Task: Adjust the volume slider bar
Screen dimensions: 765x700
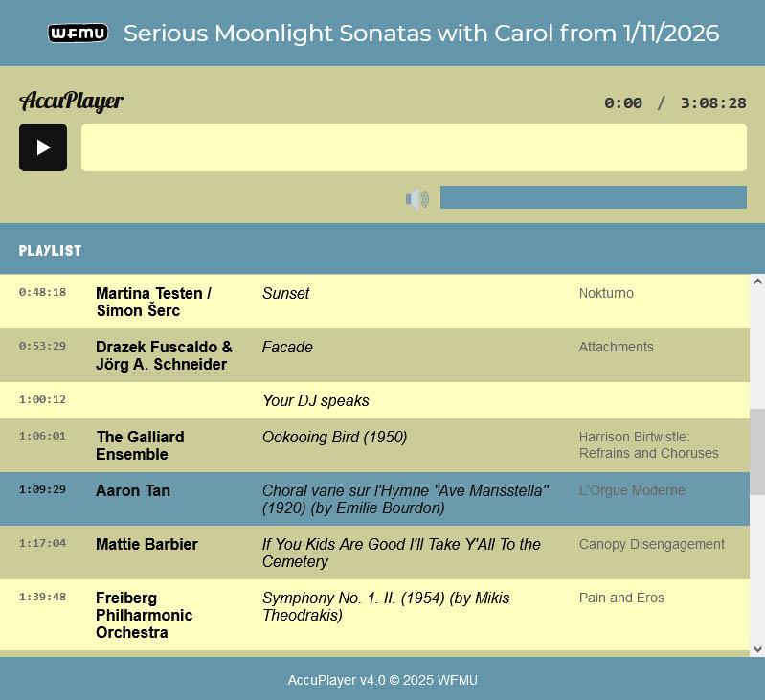Action: (x=593, y=197)
